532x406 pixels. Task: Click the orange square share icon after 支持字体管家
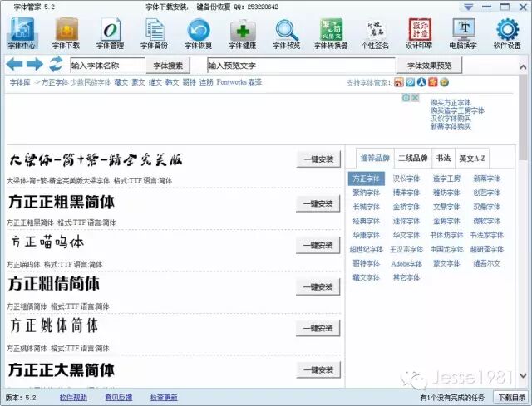point(432,82)
